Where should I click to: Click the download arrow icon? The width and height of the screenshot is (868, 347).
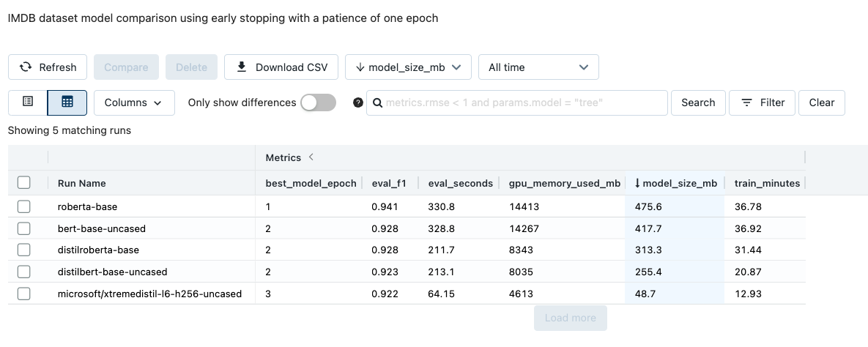(x=242, y=67)
